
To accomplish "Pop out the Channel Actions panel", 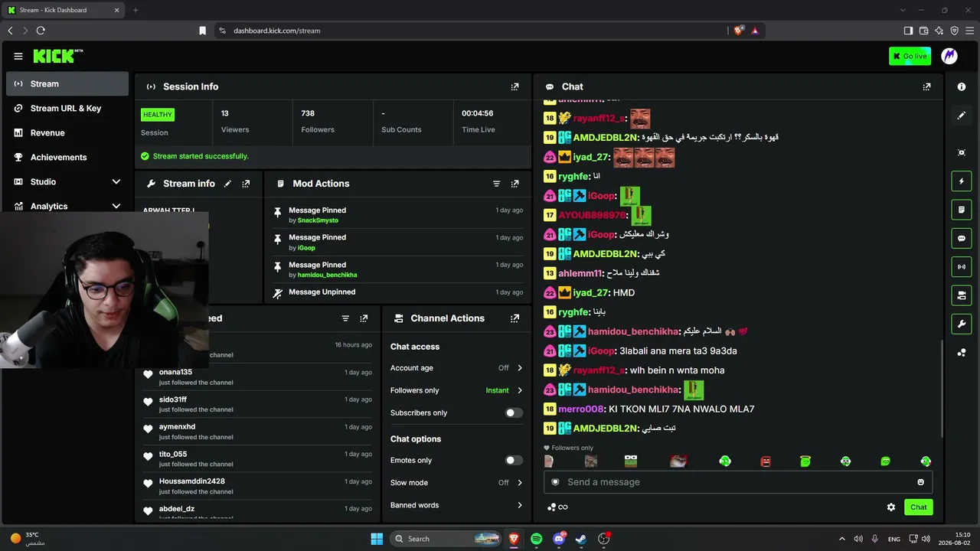I will coord(514,318).
